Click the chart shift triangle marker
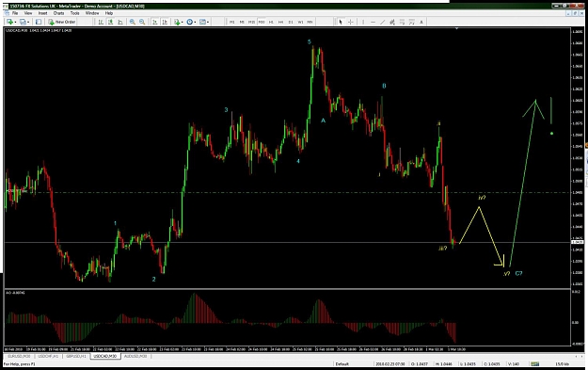588x370 pixels. (x=456, y=28)
